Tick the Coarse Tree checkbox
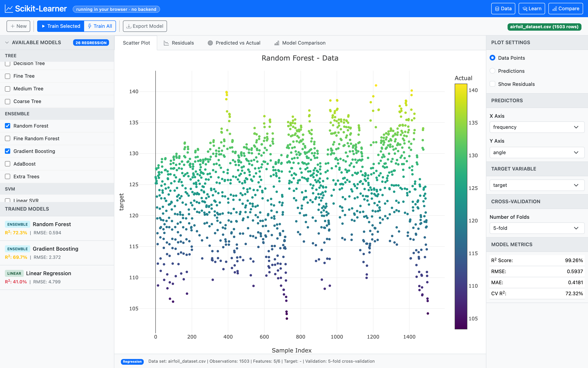The image size is (588, 368). 8,101
